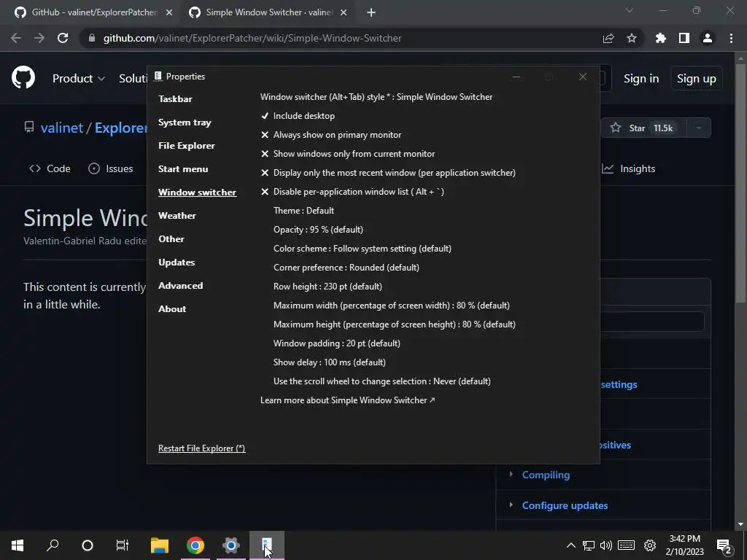The height and width of the screenshot is (560, 747).
Task: Change scroll wheel selection setting
Action: (x=382, y=381)
